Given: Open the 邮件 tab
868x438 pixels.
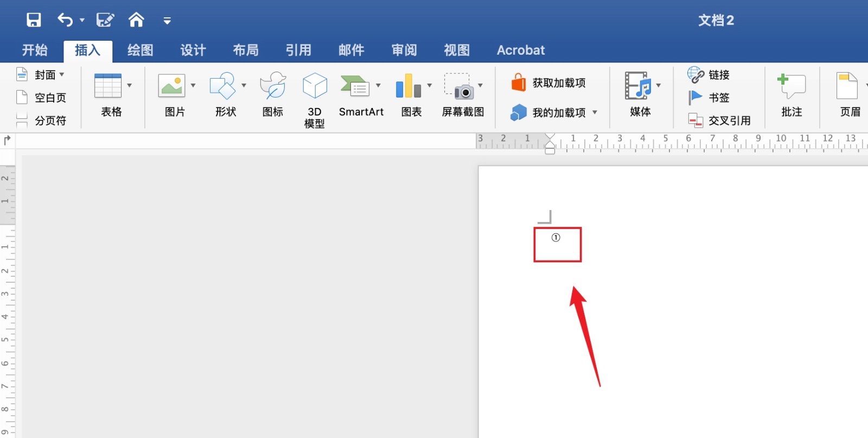Looking at the screenshot, I should click(x=351, y=50).
